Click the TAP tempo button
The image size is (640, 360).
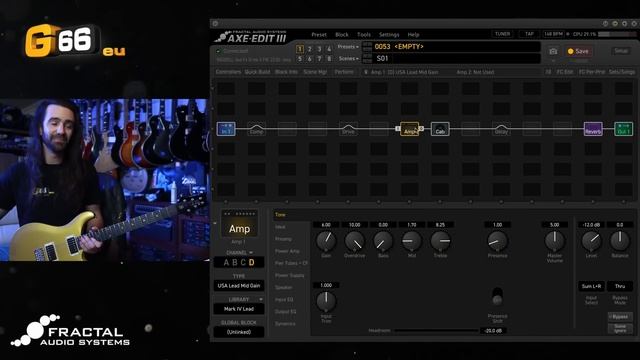(529, 34)
